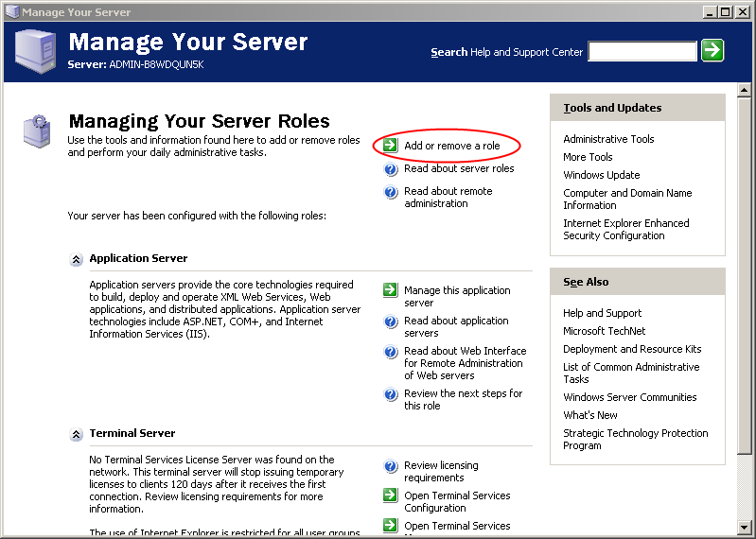Open Review the next steps for this role
Image resolution: width=756 pixels, height=539 pixels.
[x=464, y=399]
